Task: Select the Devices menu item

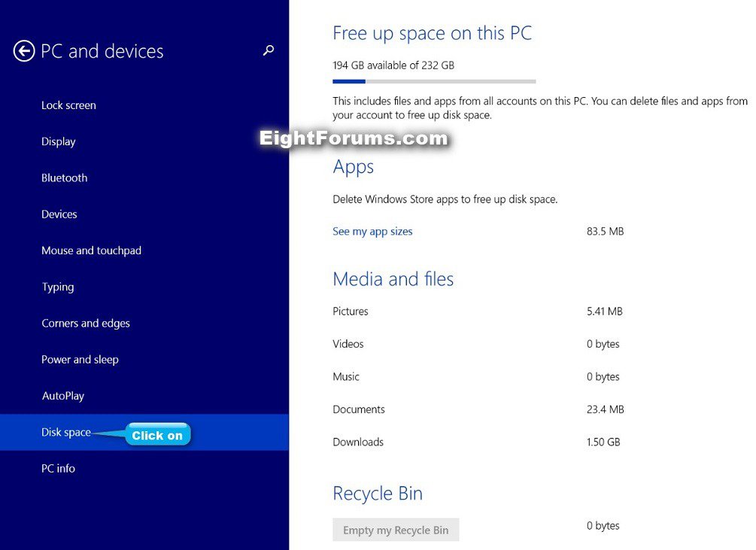Action: click(x=59, y=214)
